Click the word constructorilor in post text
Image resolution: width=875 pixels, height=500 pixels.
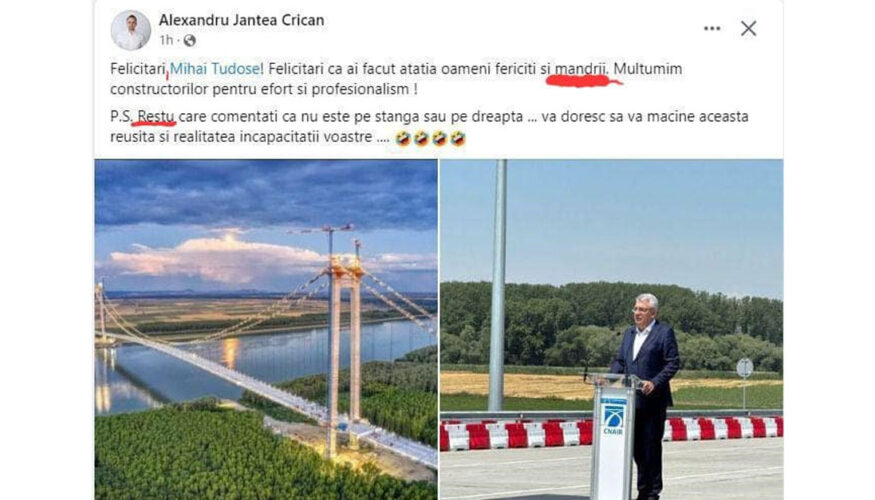pos(159,89)
